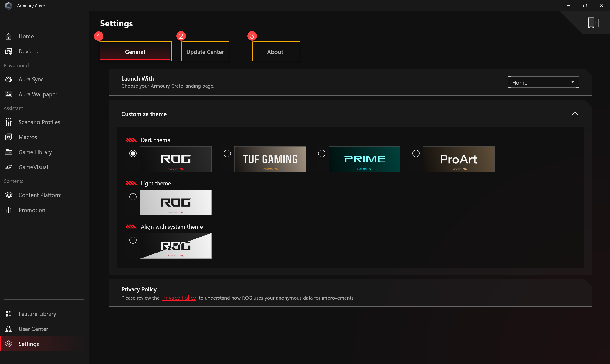Click the Feature Library icon
Screen dimensions: 610x364
(9, 314)
